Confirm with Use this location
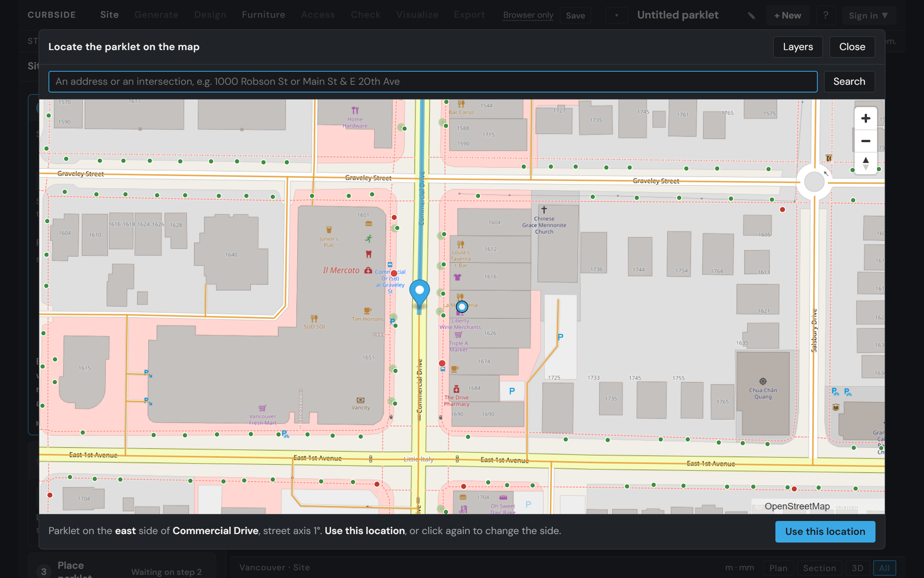Image resolution: width=924 pixels, height=578 pixels. click(x=825, y=531)
